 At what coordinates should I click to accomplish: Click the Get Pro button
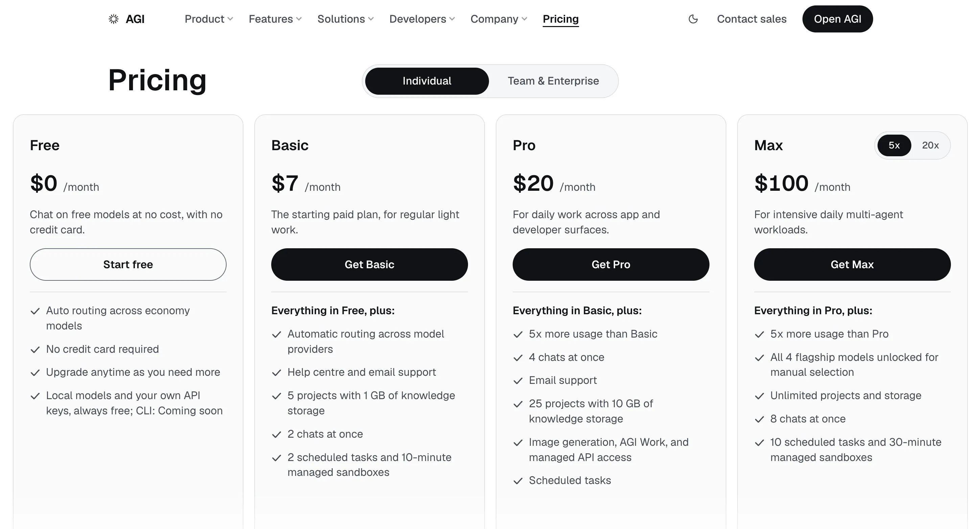[611, 264]
